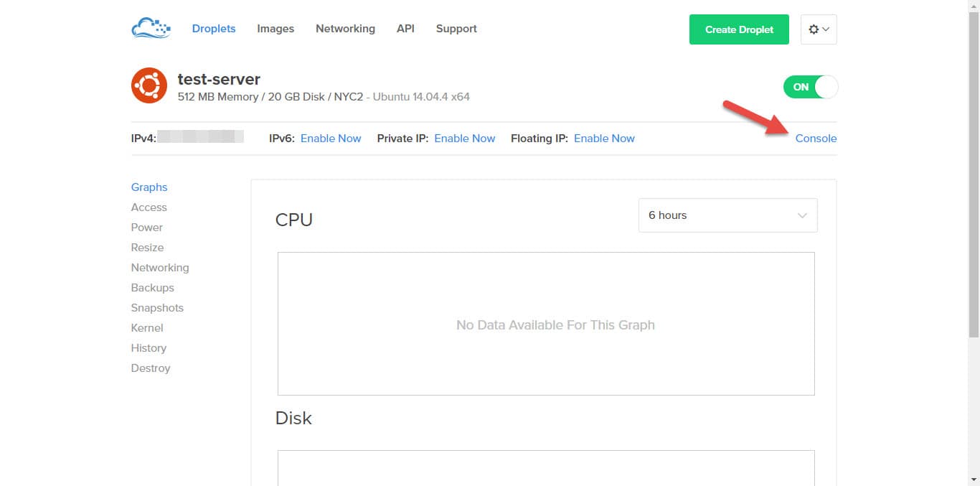Enable Floating IP via Enable Now
The width and height of the screenshot is (980, 486).
coord(604,139)
